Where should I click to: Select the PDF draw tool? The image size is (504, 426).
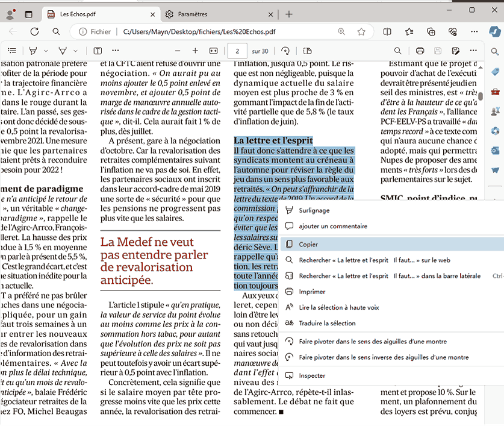coord(63,51)
